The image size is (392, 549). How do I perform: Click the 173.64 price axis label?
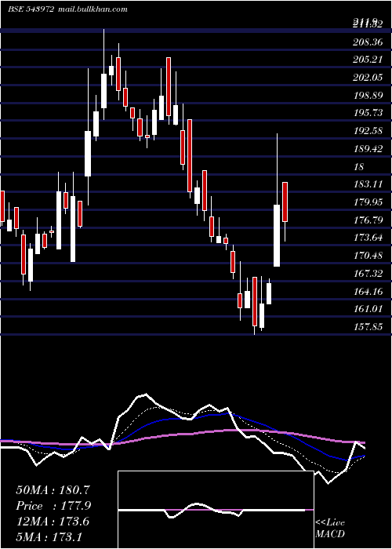tap(368, 238)
